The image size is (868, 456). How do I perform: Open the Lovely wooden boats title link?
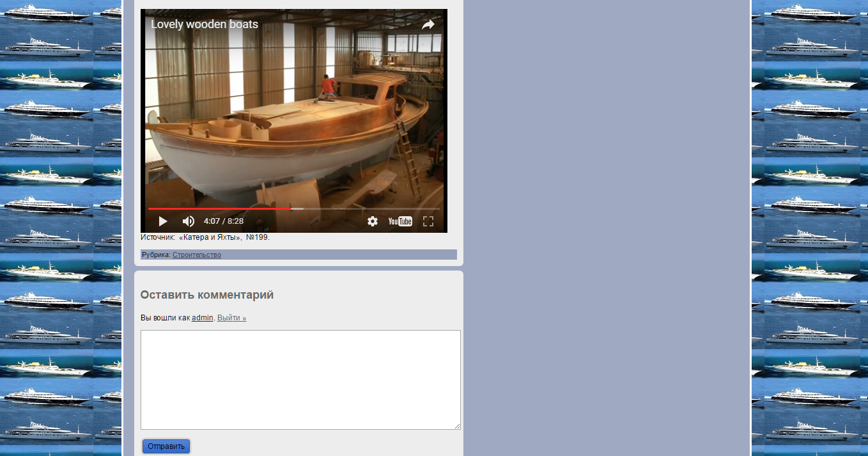[205, 24]
